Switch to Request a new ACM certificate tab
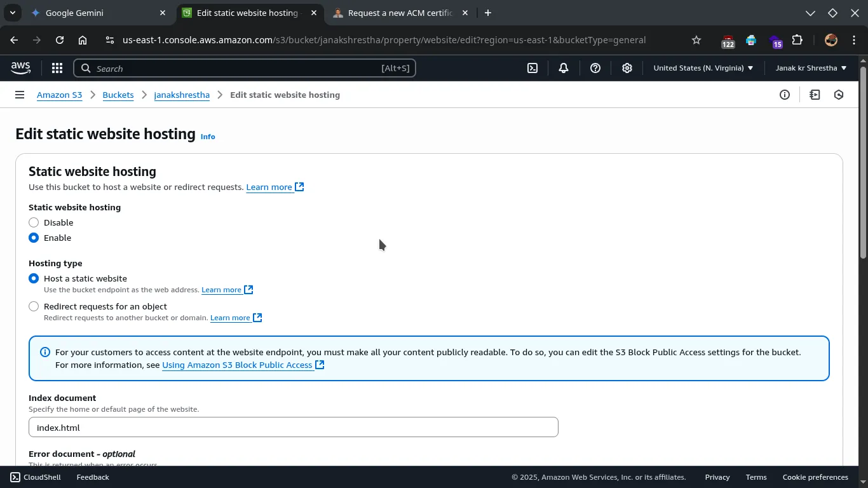The image size is (868, 488). point(400,13)
